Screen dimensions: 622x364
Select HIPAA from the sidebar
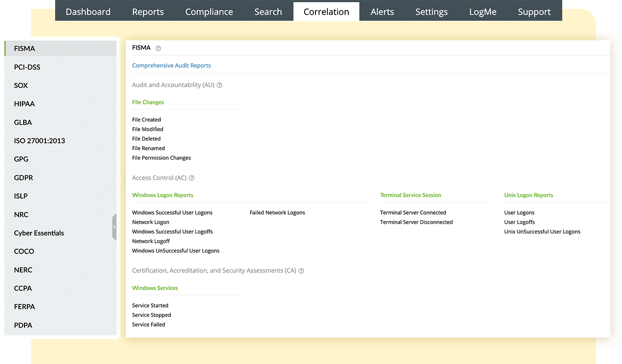click(x=24, y=104)
